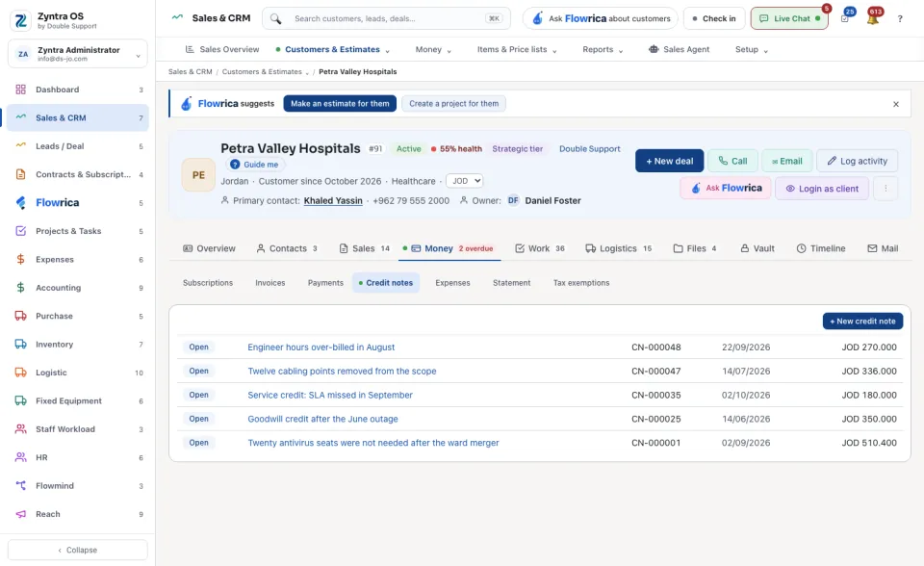Expand the Customers & Estimates menu
The height and width of the screenshot is (566, 924).
tap(387, 51)
